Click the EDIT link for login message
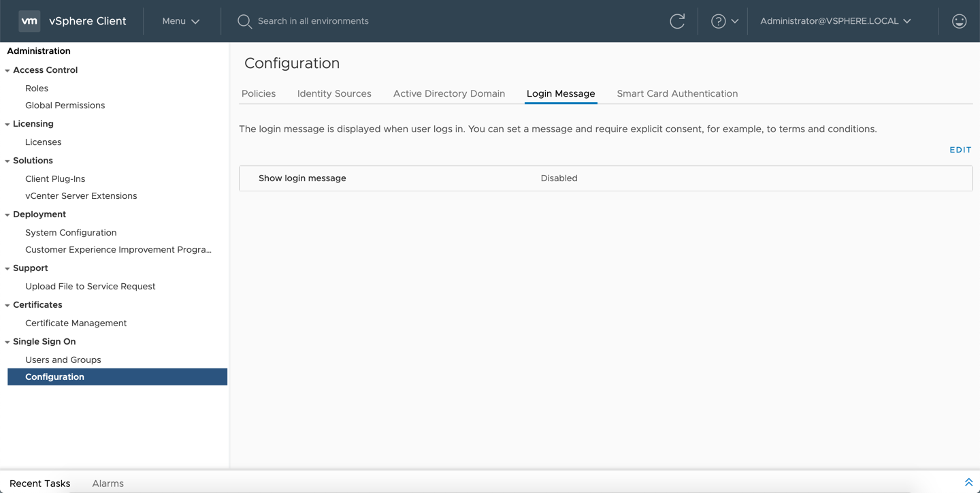This screenshot has width=980, height=493. (x=960, y=150)
